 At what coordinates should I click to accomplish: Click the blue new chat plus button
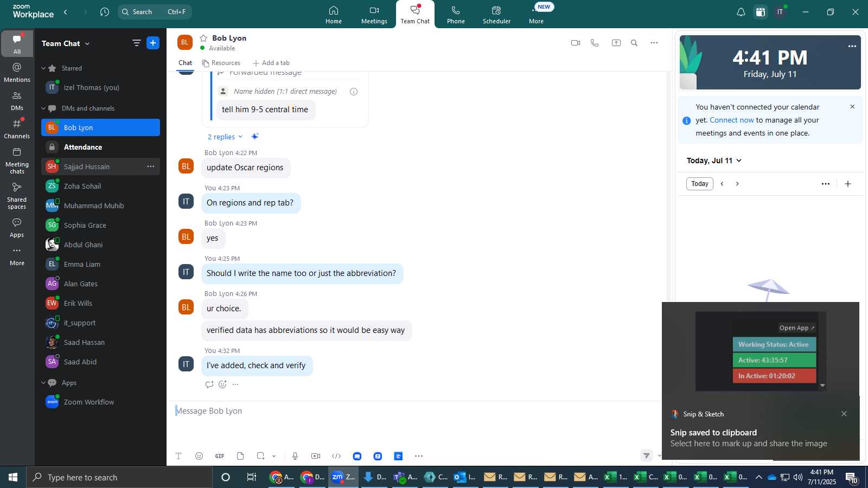pos(153,43)
